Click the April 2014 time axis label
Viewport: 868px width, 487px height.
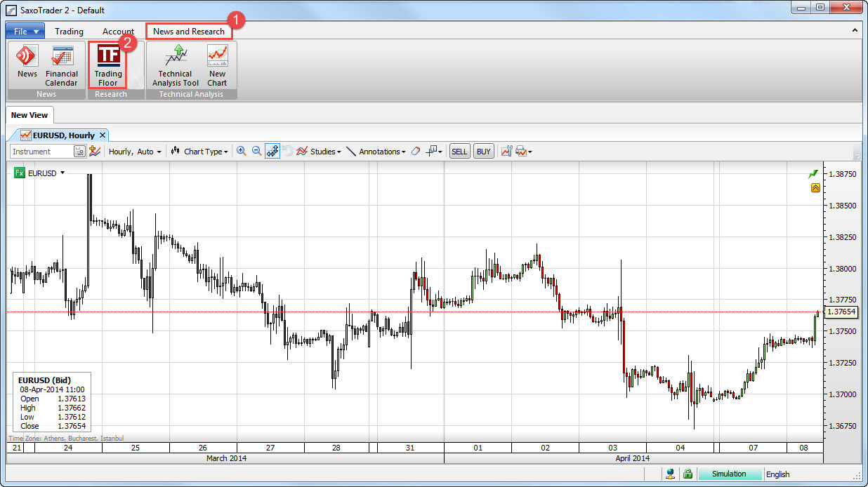pyautogui.click(x=631, y=458)
